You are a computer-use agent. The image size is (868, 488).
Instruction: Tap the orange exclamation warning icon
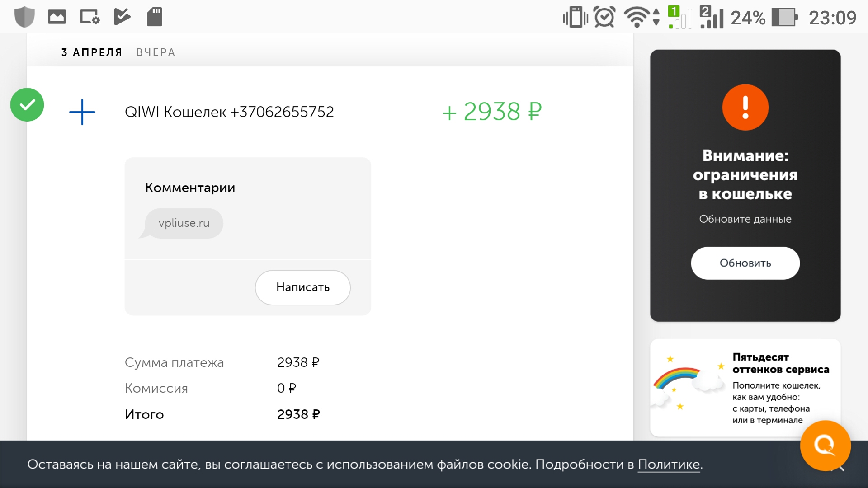pyautogui.click(x=745, y=108)
